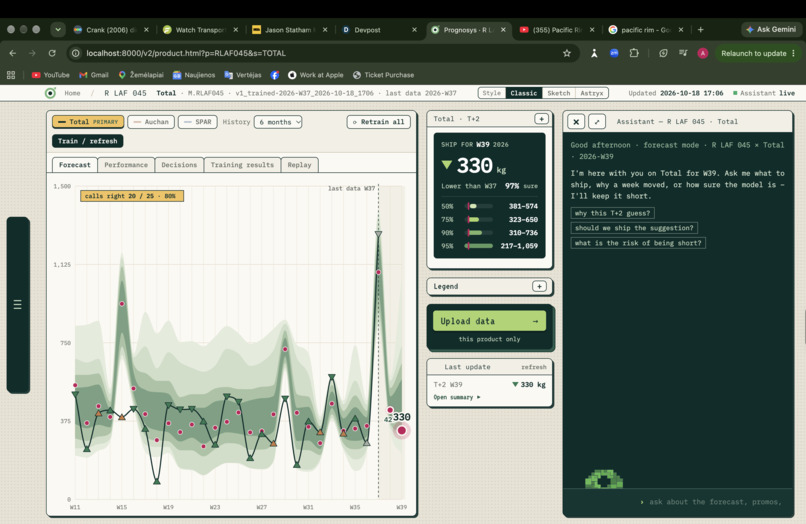The width and height of the screenshot is (806, 524).
Task: Expand the Assistant panel to fullscreen
Action: click(x=597, y=122)
